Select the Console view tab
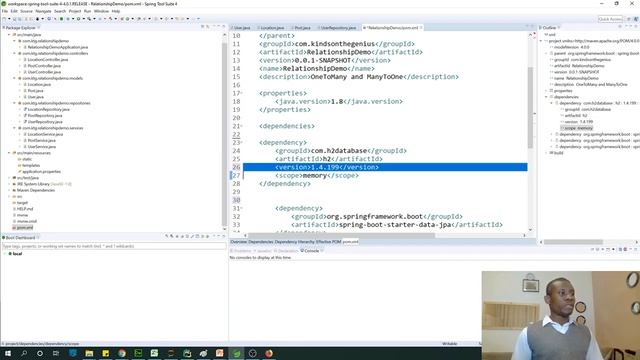 click(311, 251)
